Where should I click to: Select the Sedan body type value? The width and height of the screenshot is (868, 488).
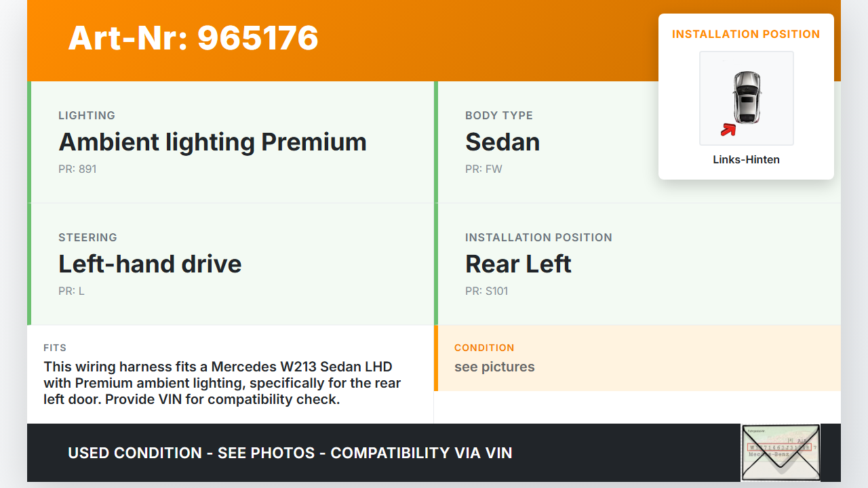pos(502,142)
